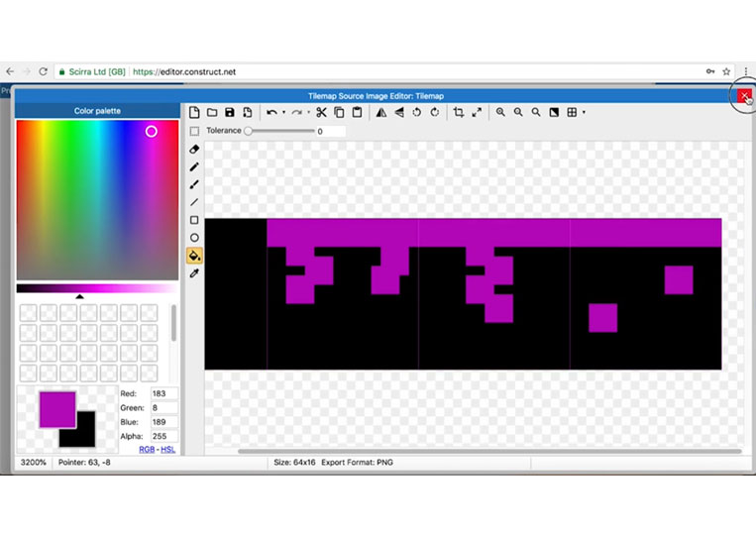The image size is (756, 536).
Task: Click the browser Back arrow
Action: click(x=10, y=71)
